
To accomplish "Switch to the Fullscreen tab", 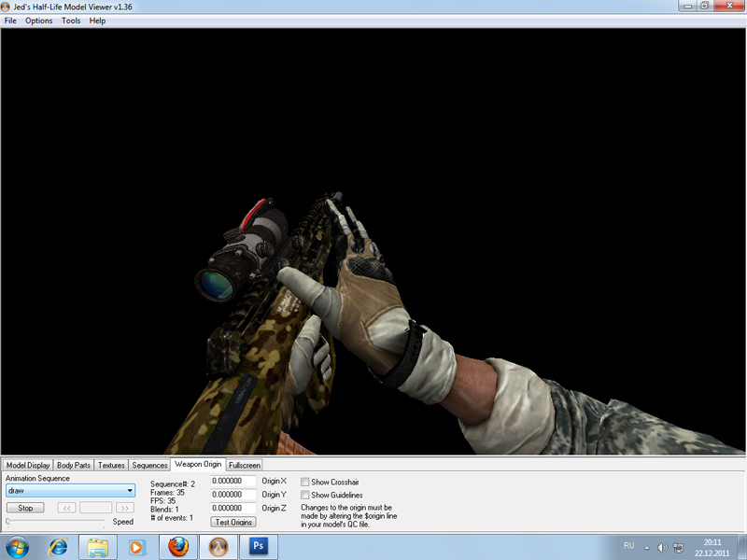I will click(x=245, y=465).
